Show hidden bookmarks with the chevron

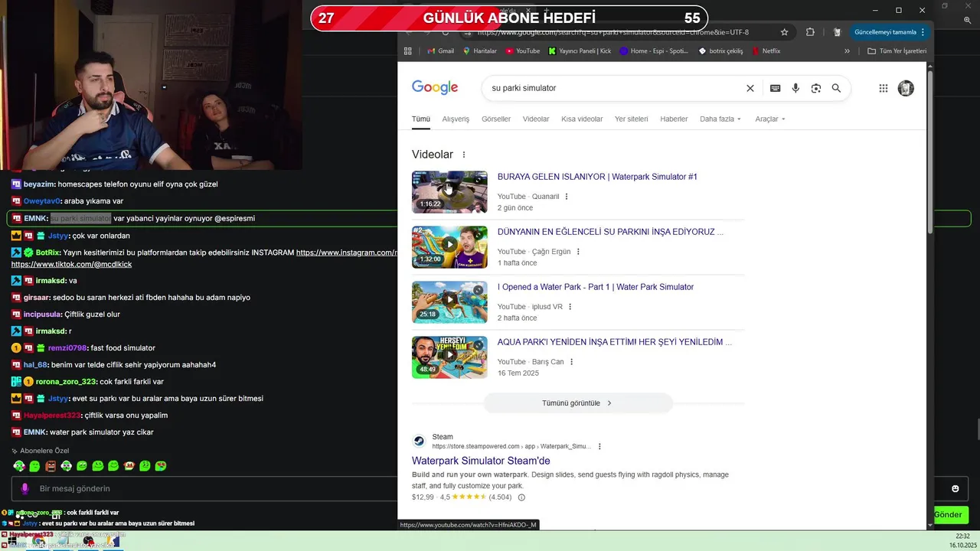coord(847,51)
